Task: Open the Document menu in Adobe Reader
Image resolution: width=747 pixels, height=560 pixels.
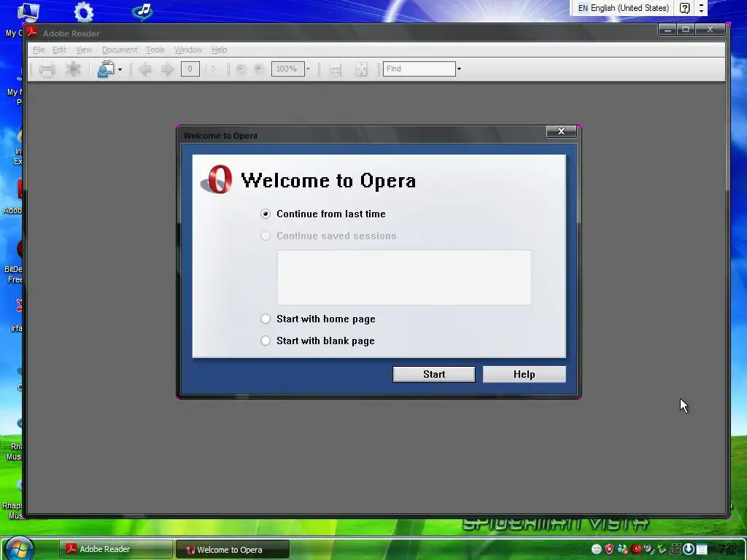Action: (120, 50)
